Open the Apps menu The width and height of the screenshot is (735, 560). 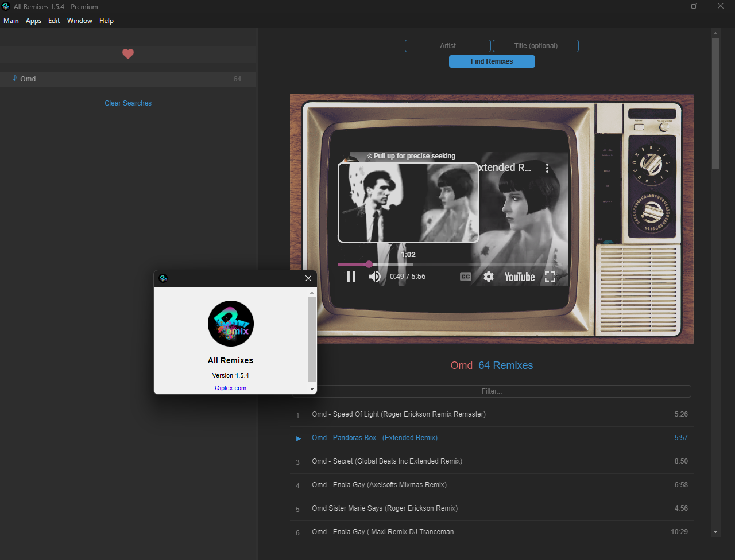point(34,21)
